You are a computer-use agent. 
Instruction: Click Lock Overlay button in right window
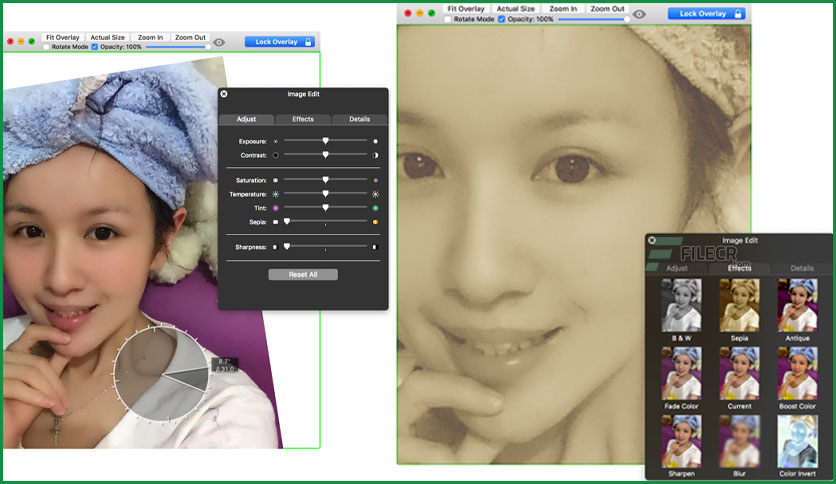tap(706, 14)
